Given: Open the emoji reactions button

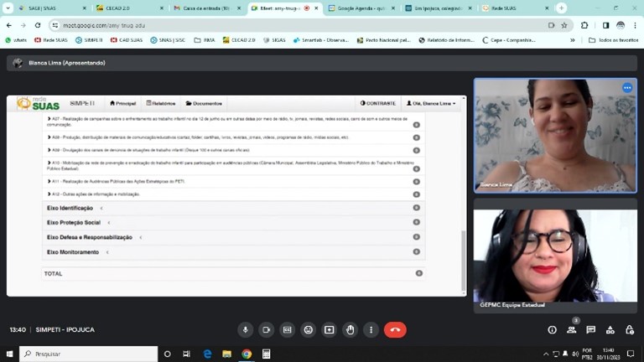Looking at the screenshot, I should click(x=308, y=330).
